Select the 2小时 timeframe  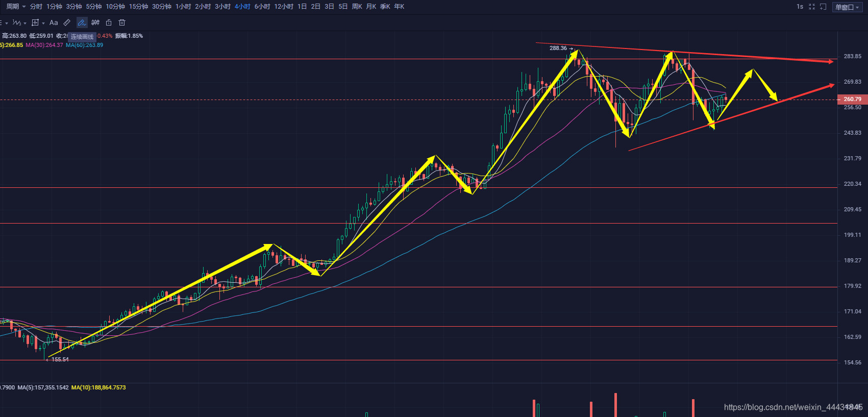click(x=203, y=7)
